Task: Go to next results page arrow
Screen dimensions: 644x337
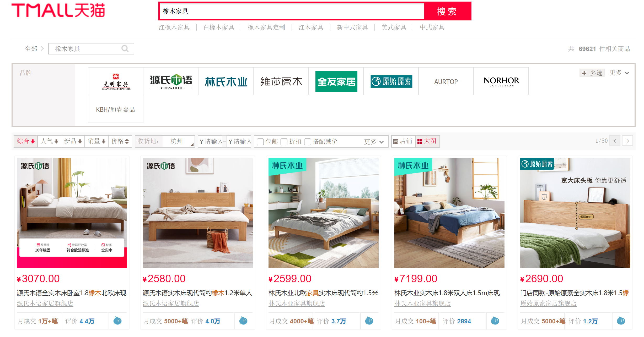Action: [627, 141]
